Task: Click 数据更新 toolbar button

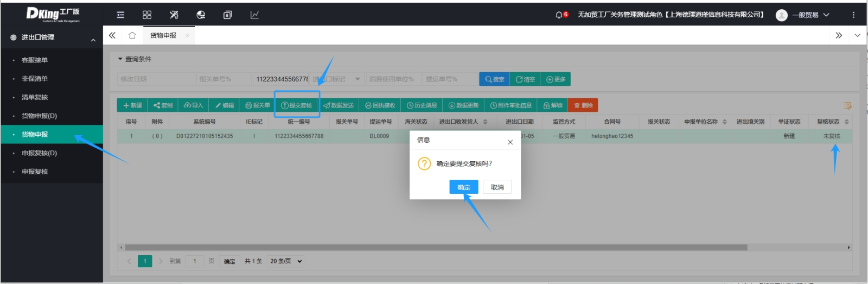Action: click(x=463, y=105)
